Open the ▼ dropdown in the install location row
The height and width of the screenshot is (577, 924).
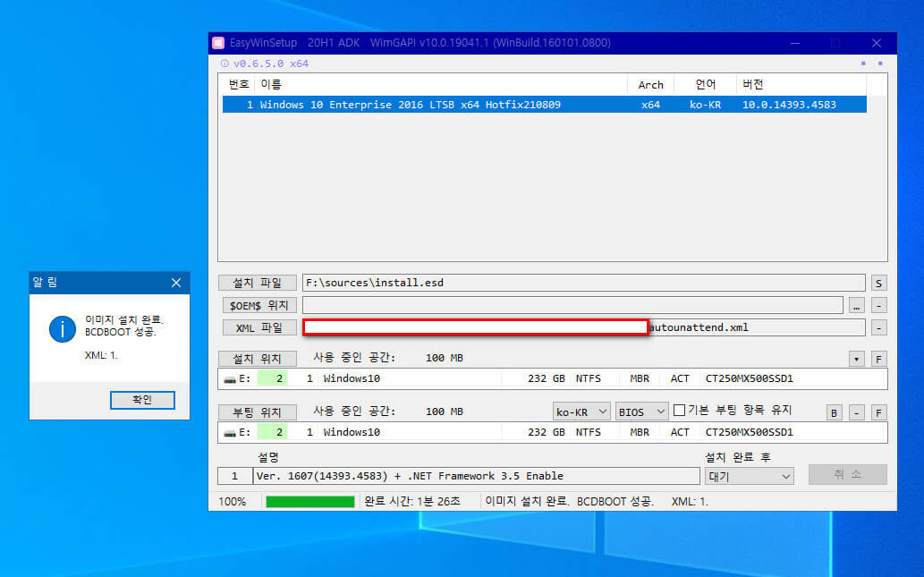(856, 359)
